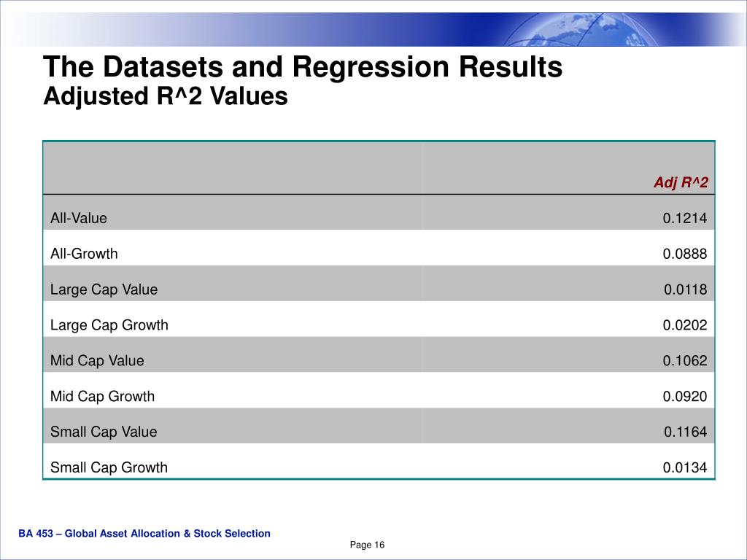This screenshot has width=747, height=560.
Task: Select the 'Large Cap Value' row label
Action: click(104, 289)
